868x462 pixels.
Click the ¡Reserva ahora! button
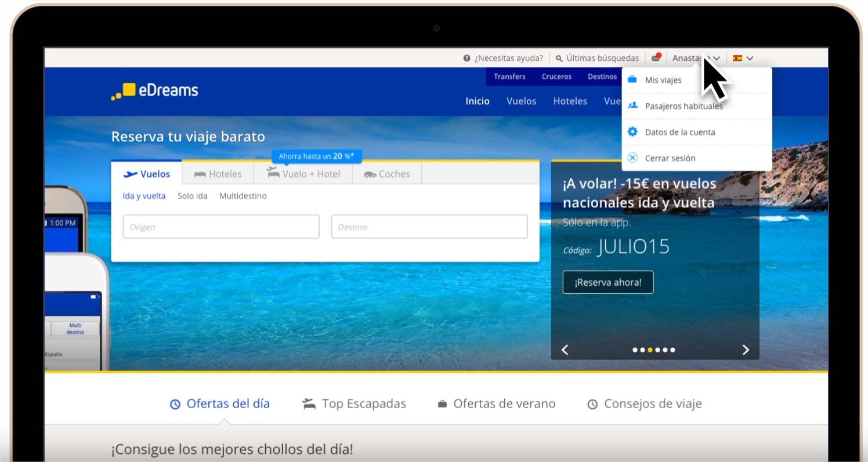[608, 282]
